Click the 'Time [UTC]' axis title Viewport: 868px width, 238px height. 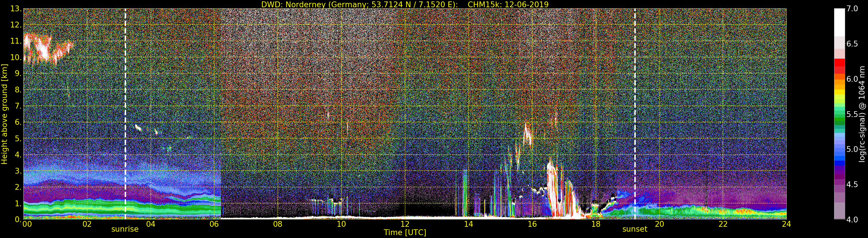coord(405,233)
